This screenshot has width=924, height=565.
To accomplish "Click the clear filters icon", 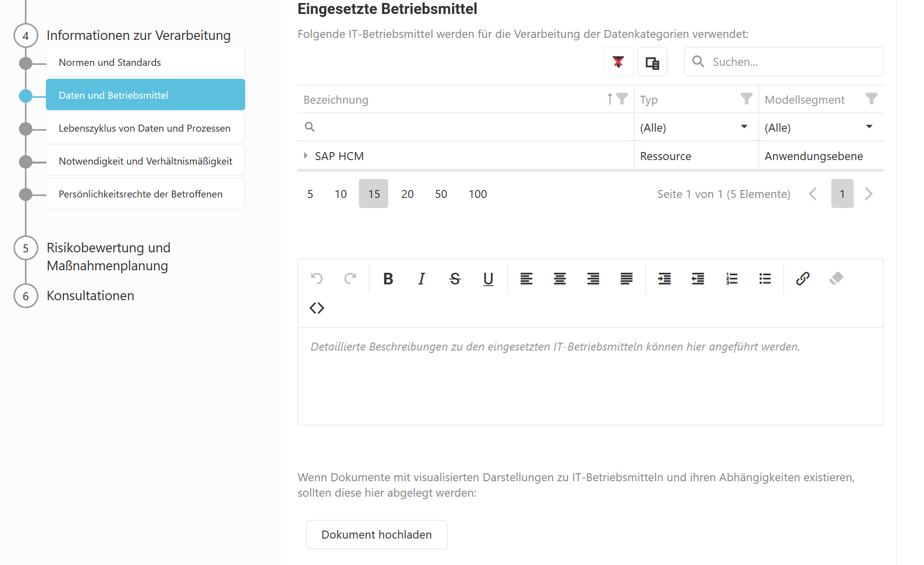I will click(618, 62).
